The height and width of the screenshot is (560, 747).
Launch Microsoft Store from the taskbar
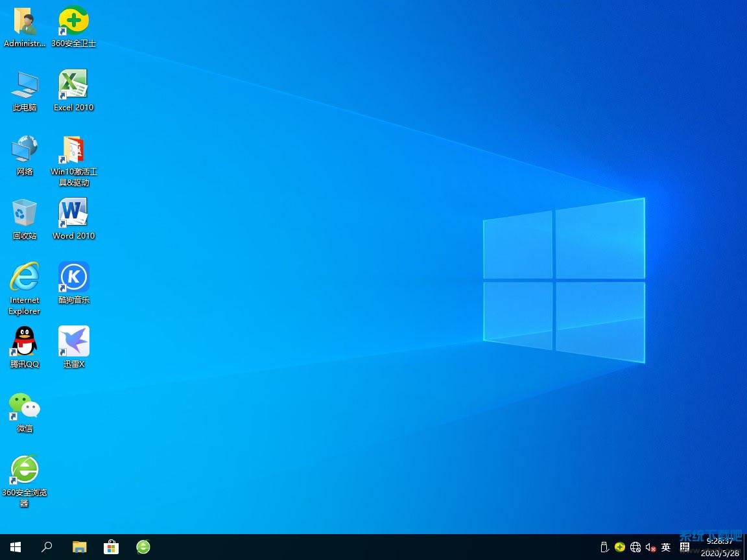(x=111, y=547)
